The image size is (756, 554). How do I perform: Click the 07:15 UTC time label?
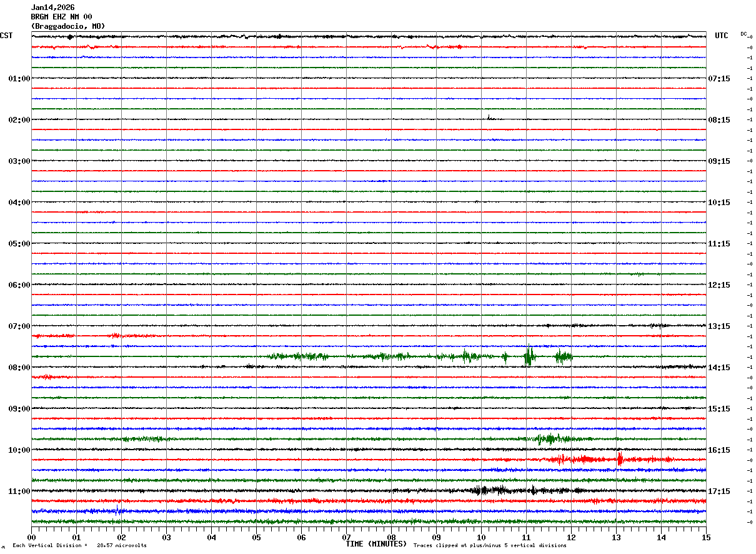[x=719, y=79]
